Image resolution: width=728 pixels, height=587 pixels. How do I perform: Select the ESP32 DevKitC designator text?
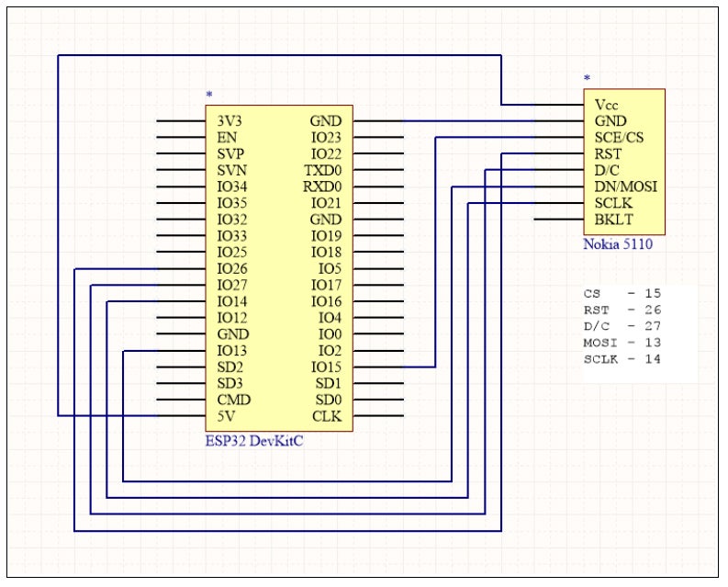pos(254,441)
